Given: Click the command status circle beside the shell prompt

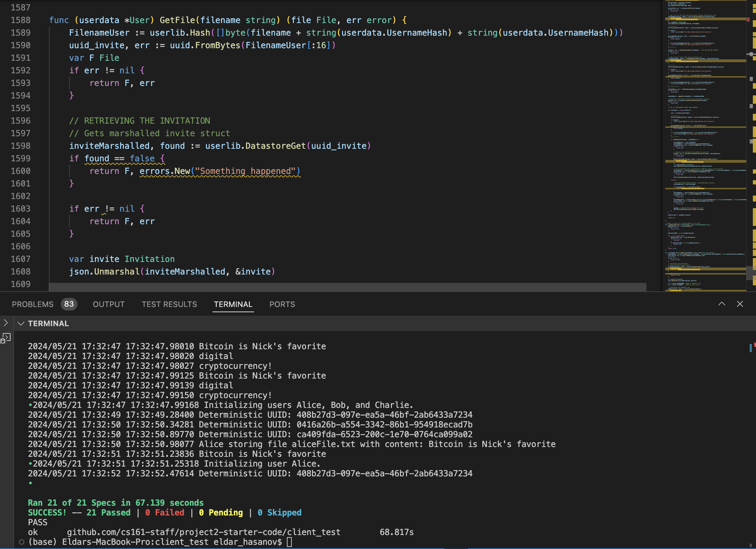Looking at the screenshot, I should pyautogui.click(x=22, y=542).
